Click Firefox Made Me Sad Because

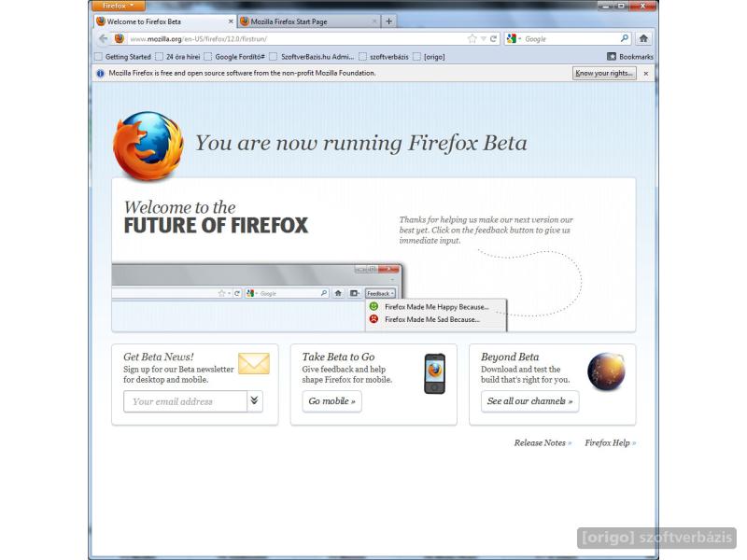click(432, 319)
